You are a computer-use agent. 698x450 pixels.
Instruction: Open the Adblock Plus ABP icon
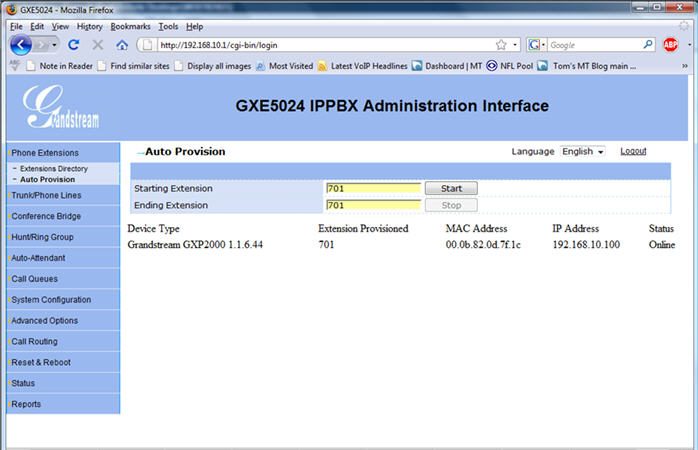(x=670, y=45)
